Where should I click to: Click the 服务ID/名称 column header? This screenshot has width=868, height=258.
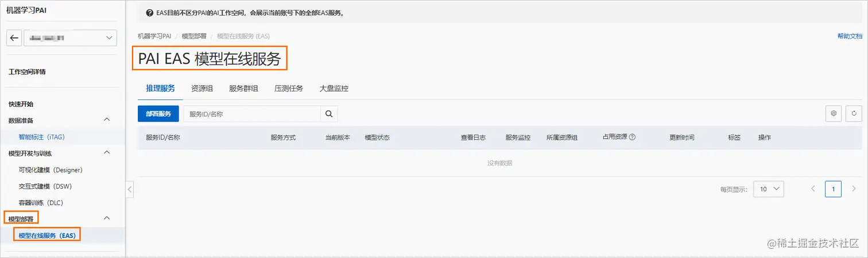coord(163,138)
